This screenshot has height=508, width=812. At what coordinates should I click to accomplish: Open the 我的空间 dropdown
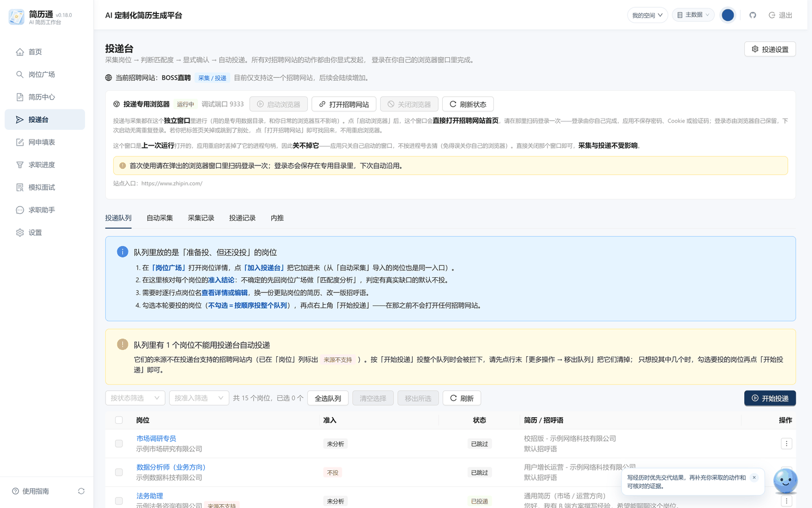(647, 15)
